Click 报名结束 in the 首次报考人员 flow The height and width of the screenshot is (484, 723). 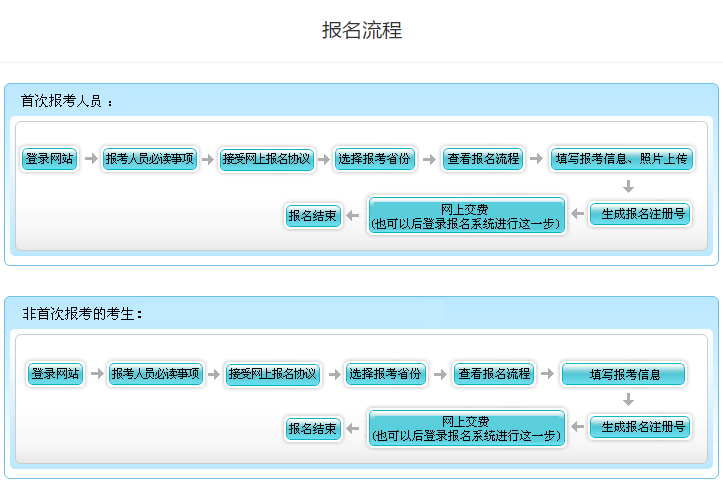tap(313, 215)
